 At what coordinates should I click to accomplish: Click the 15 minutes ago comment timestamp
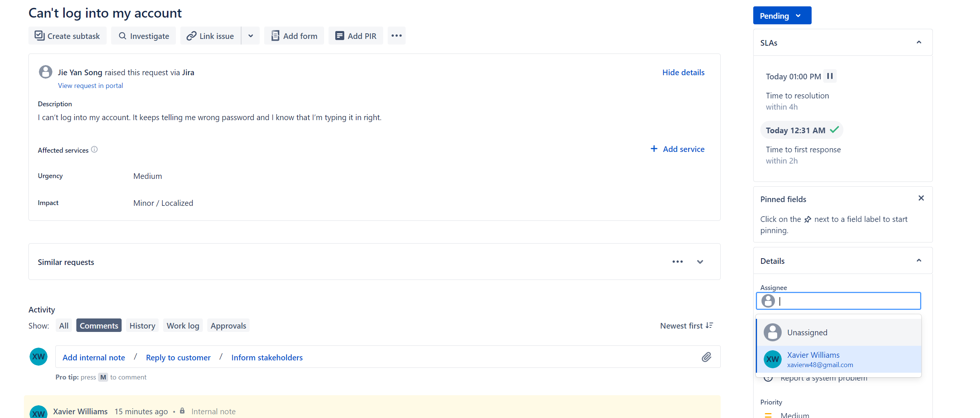141,412
